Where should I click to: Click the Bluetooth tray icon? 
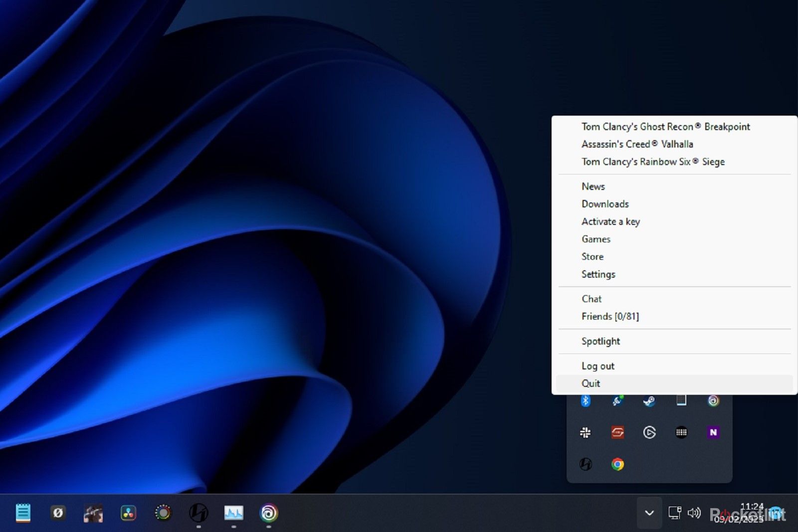pos(586,400)
